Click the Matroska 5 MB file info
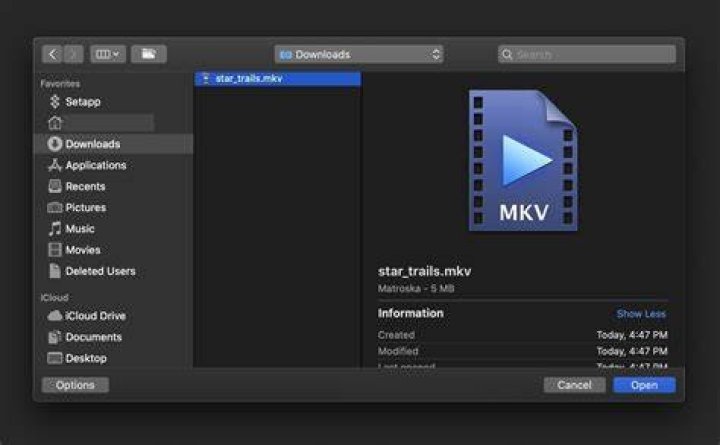720x445 pixels. coord(416,288)
